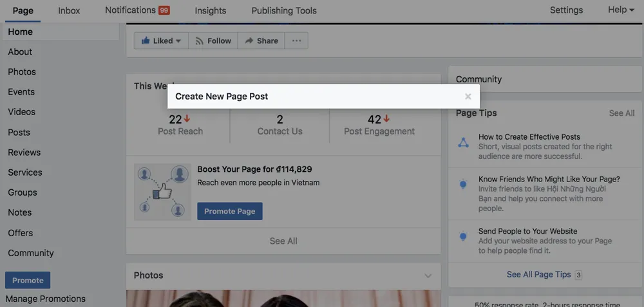Viewport: 644px width, 307px height.
Task: Select Reviews in the left sidebar
Action: click(x=24, y=153)
